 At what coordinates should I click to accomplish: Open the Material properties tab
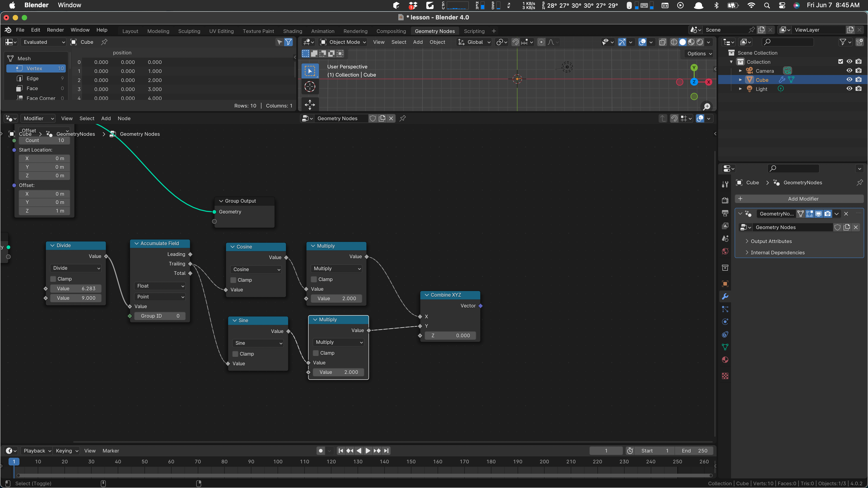725,360
